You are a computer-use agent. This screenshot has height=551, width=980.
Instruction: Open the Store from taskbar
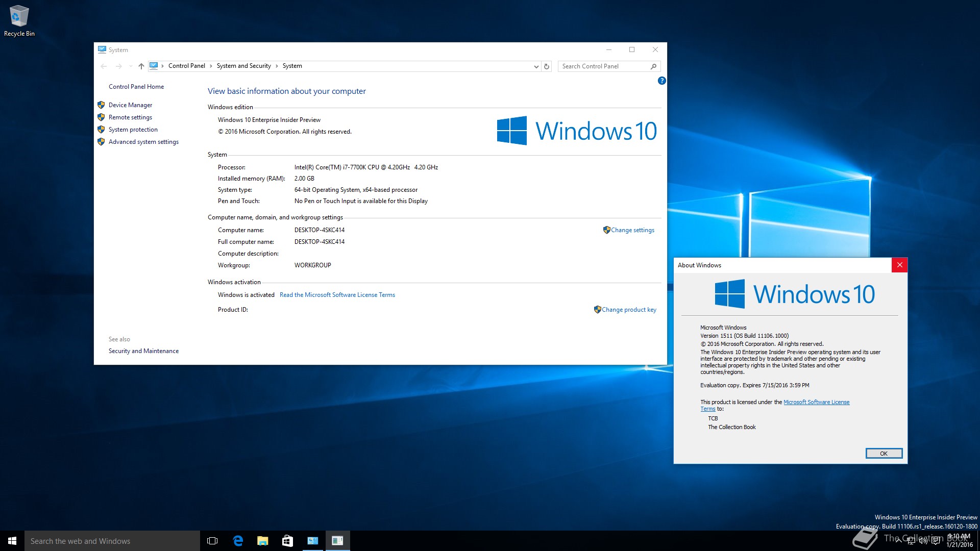(x=287, y=541)
